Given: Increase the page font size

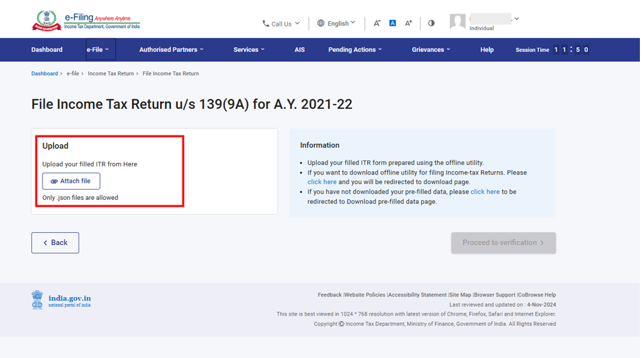Looking at the screenshot, I should 408,23.
